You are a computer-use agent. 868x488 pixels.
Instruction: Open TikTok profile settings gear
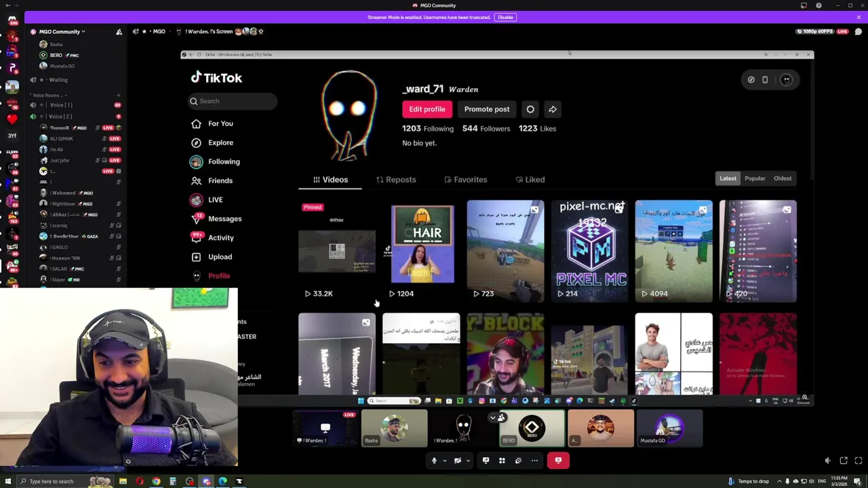point(530,109)
